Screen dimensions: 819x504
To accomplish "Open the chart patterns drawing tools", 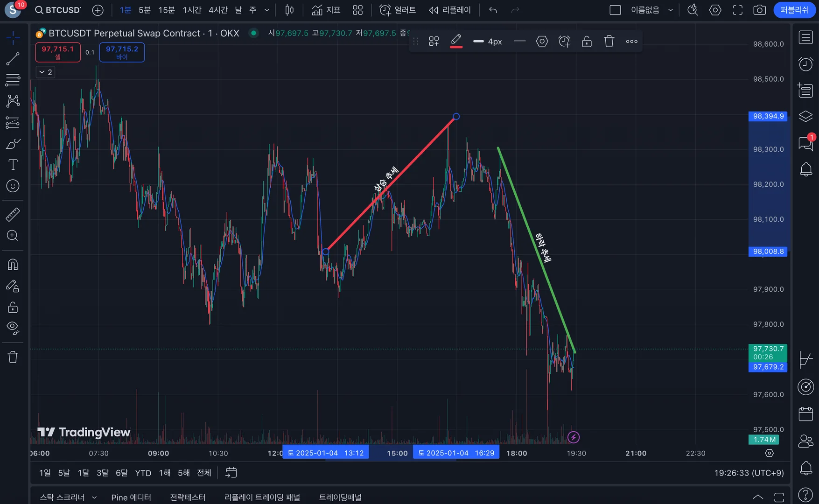I will [x=13, y=101].
